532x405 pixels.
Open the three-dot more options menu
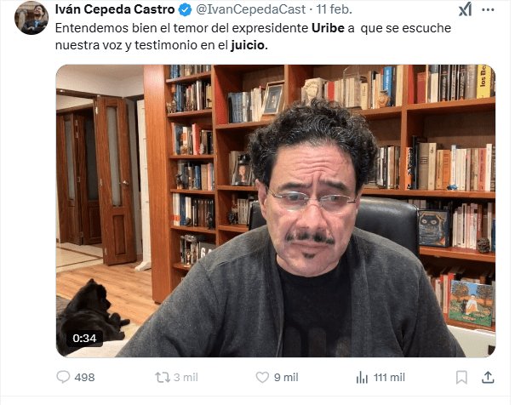coord(488,10)
